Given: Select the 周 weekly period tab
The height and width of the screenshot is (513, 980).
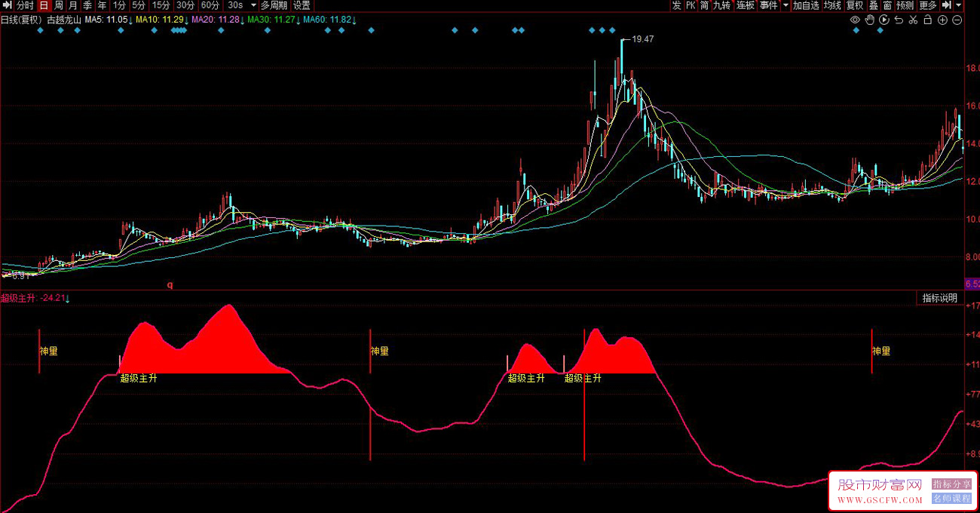Looking at the screenshot, I should pyautogui.click(x=58, y=5).
